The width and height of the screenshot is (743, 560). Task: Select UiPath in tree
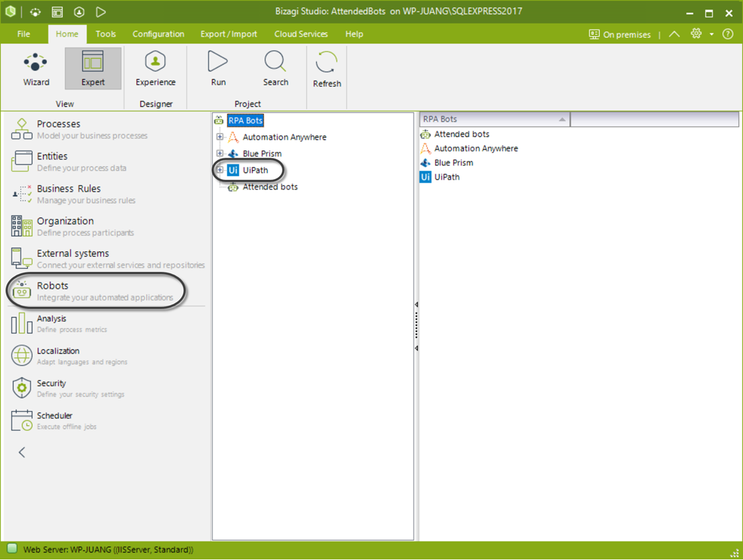point(255,170)
